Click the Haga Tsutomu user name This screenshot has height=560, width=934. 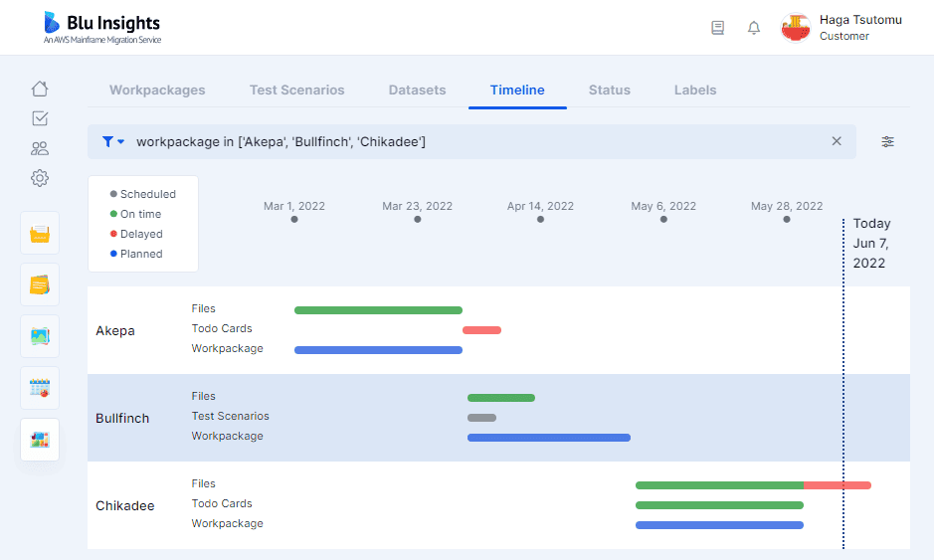coord(860,20)
